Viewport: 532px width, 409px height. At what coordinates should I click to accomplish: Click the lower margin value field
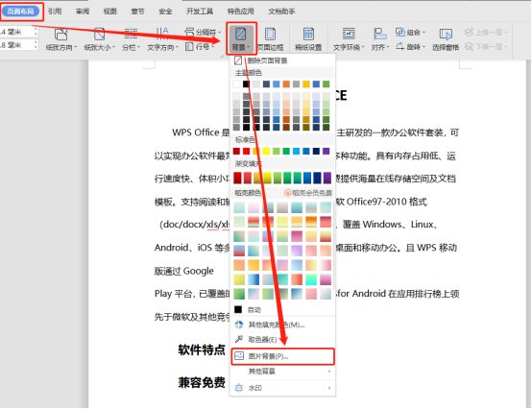[x=15, y=45]
